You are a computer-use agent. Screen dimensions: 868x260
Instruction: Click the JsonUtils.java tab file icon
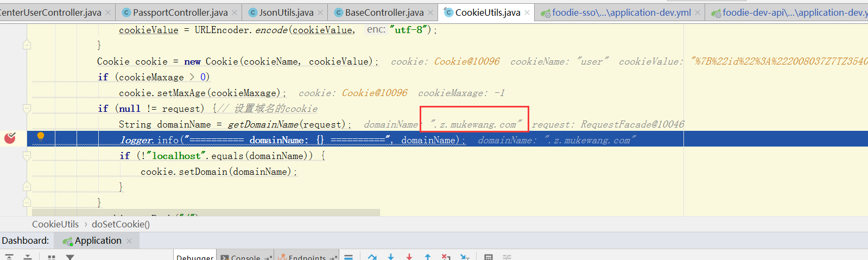(x=253, y=12)
